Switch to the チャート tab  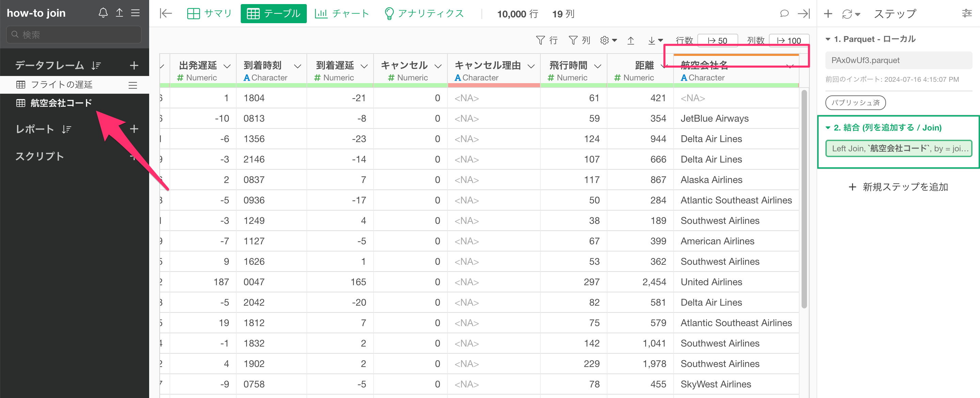pos(342,14)
